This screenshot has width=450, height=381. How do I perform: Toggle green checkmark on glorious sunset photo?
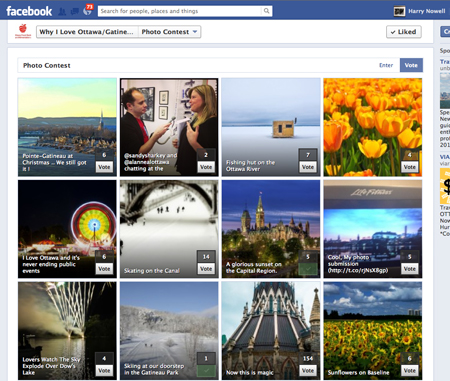(307, 269)
